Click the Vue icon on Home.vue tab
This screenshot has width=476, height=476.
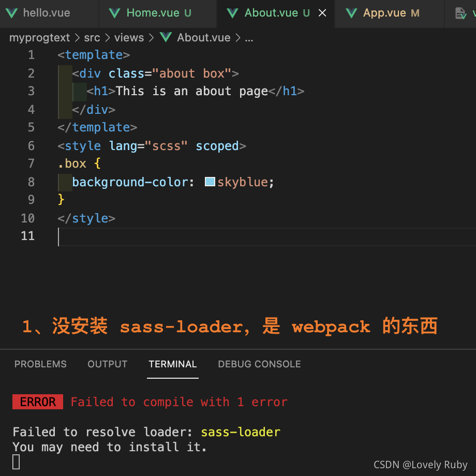(x=114, y=13)
